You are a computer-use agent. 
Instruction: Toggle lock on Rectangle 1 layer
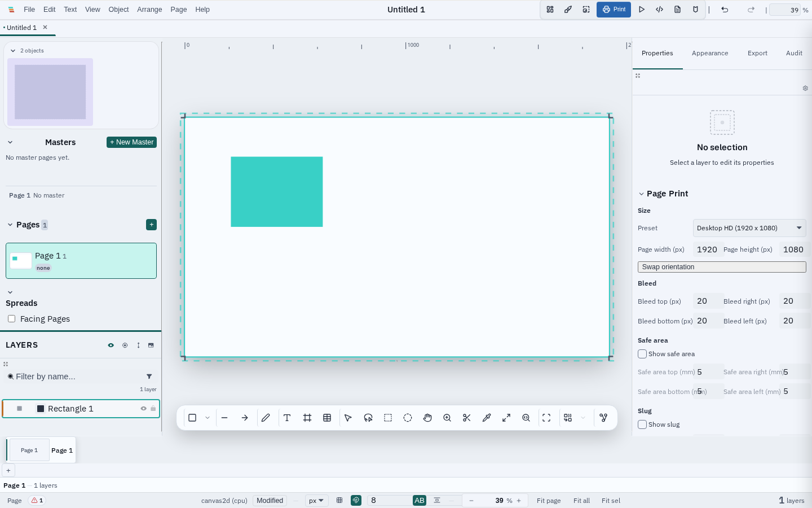pyautogui.click(x=153, y=409)
